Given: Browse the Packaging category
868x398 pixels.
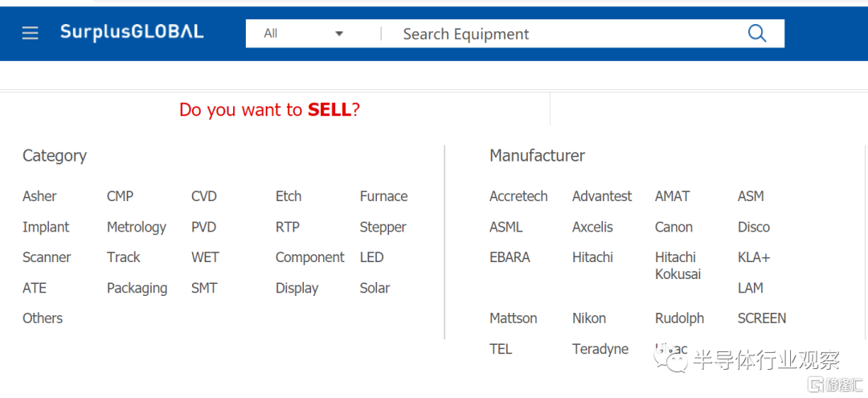Looking at the screenshot, I should click(137, 288).
